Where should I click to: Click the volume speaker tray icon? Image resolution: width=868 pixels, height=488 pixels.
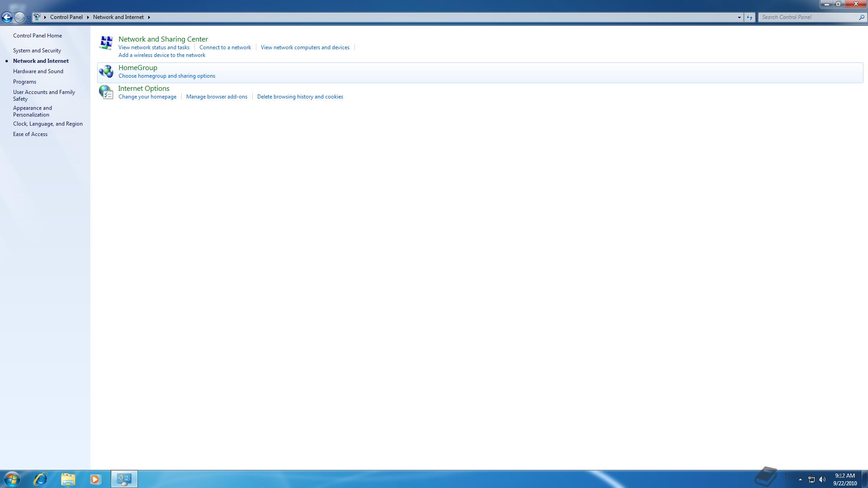[822, 480]
